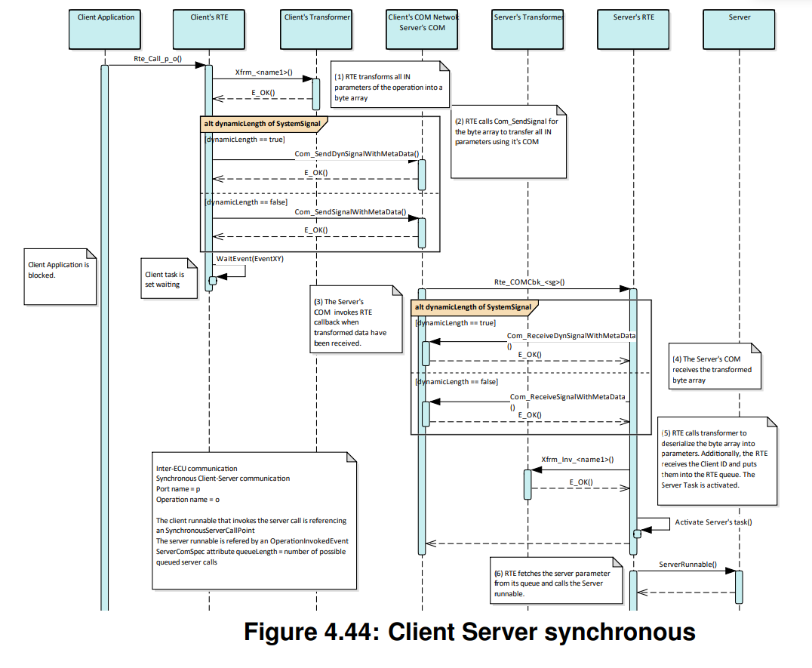Expand the upper alt dynamicLength of SystemSignal fragment
This screenshot has width=812, height=668.
[264, 122]
